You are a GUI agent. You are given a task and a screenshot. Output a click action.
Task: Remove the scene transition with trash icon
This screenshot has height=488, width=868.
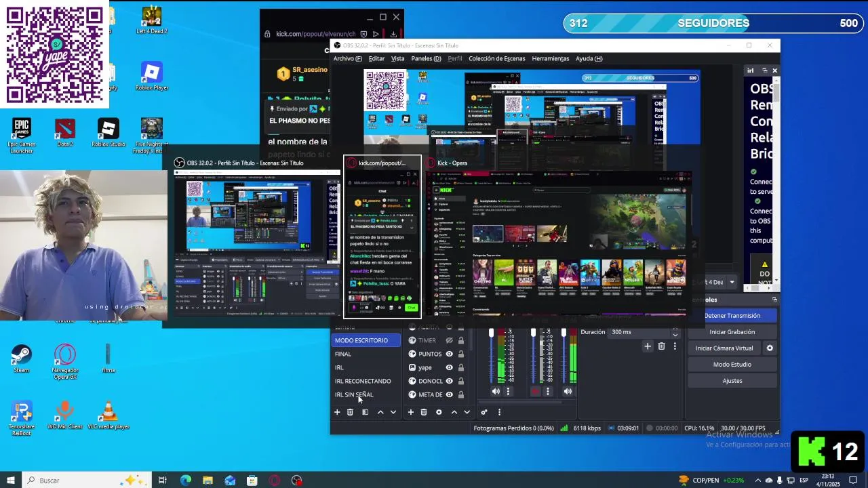pos(662,346)
